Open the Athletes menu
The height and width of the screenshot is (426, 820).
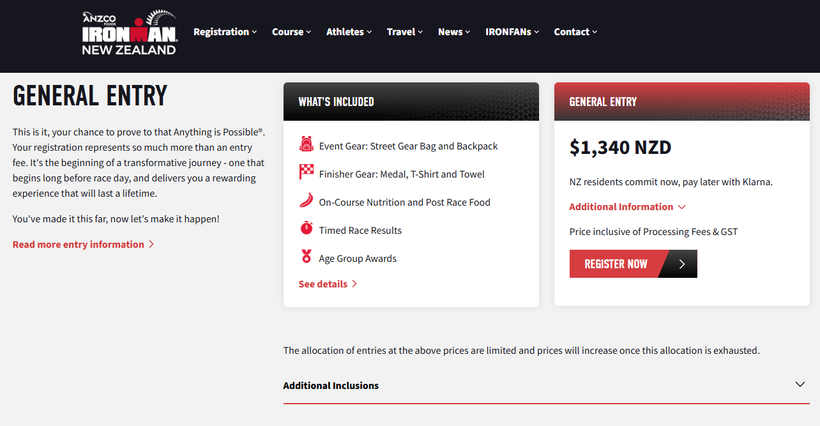coord(349,32)
